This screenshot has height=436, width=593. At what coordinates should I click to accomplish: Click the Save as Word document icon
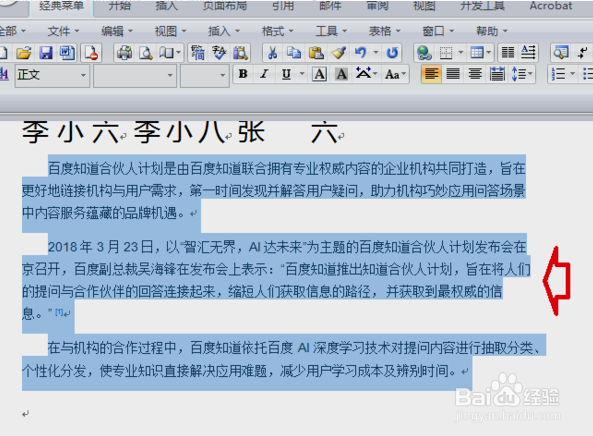click(67, 53)
